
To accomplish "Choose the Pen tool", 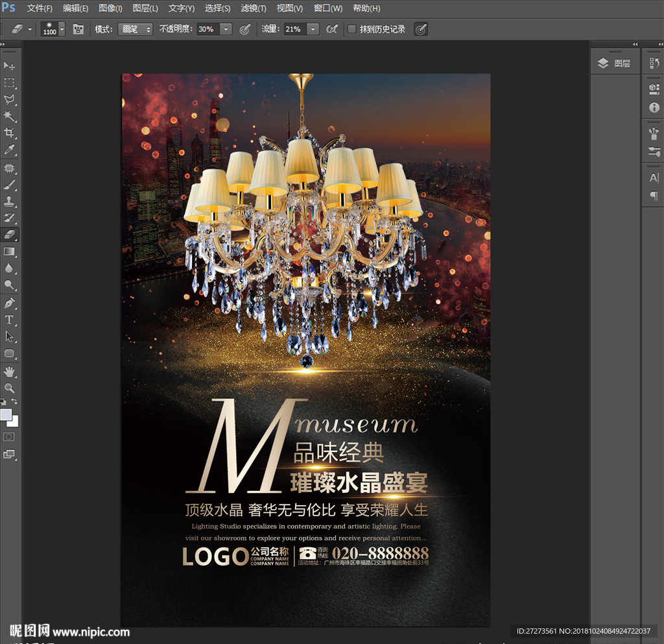I will tap(10, 303).
